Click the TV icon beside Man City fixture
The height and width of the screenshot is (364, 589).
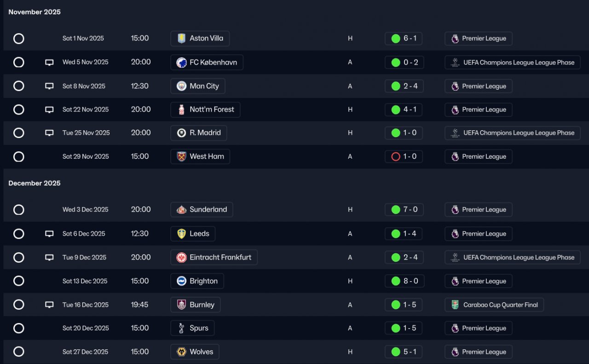(x=49, y=86)
